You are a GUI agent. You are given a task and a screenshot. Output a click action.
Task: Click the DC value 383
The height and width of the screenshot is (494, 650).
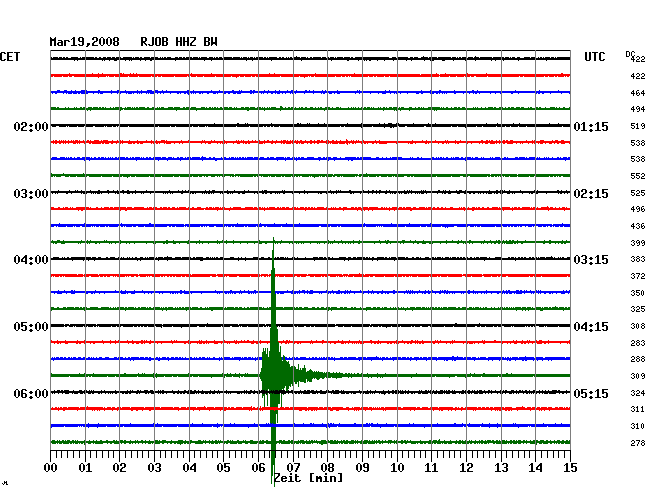638,259
